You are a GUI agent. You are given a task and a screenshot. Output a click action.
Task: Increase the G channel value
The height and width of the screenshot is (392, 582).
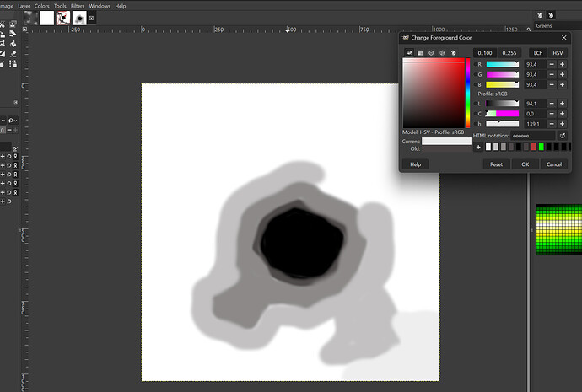pos(563,74)
